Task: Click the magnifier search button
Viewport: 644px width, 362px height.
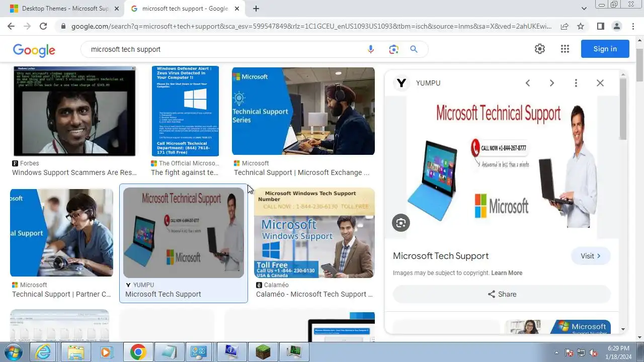Action: (414, 49)
